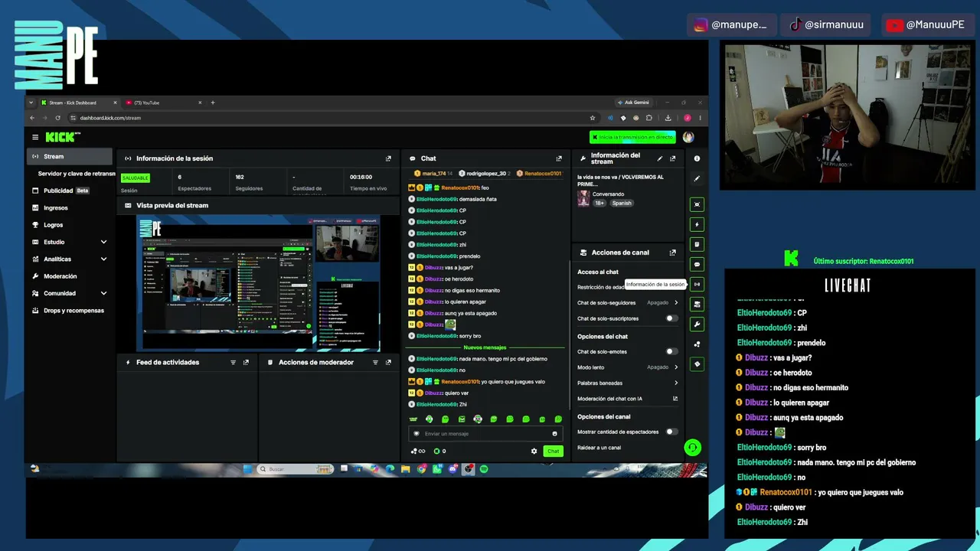980x551 pixels.
Task: Open File Explorer from the taskbar
Action: pyautogui.click(x=406, y=469)
